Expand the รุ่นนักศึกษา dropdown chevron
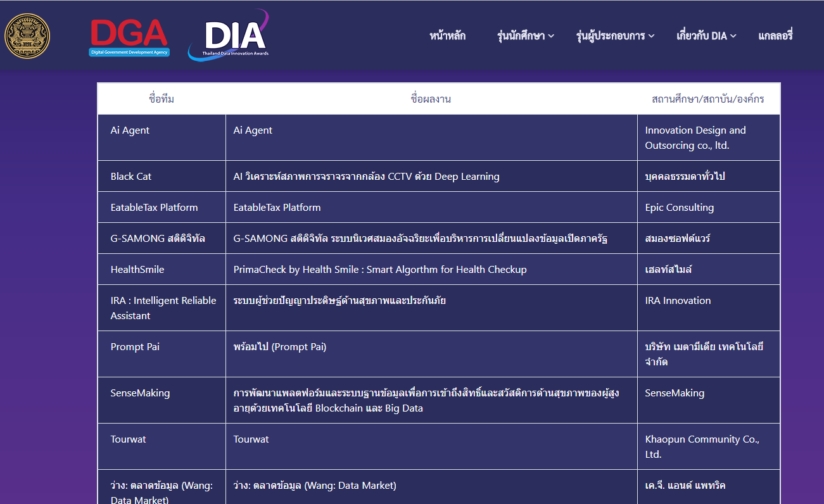 pyautogui.click(x=551, y=36)
